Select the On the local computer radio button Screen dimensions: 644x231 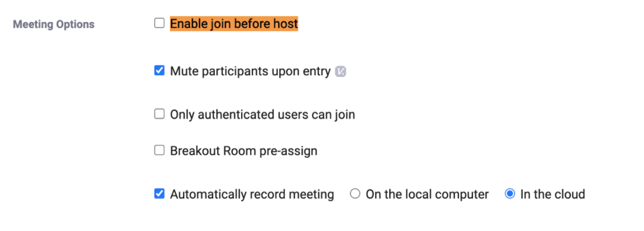point(355,193)
